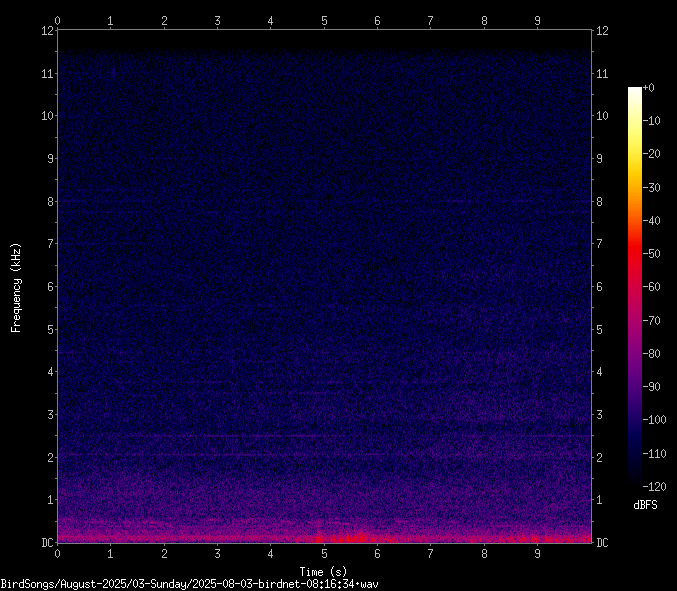Click '9' on the bottom time axis

click(x=538, y=554)
